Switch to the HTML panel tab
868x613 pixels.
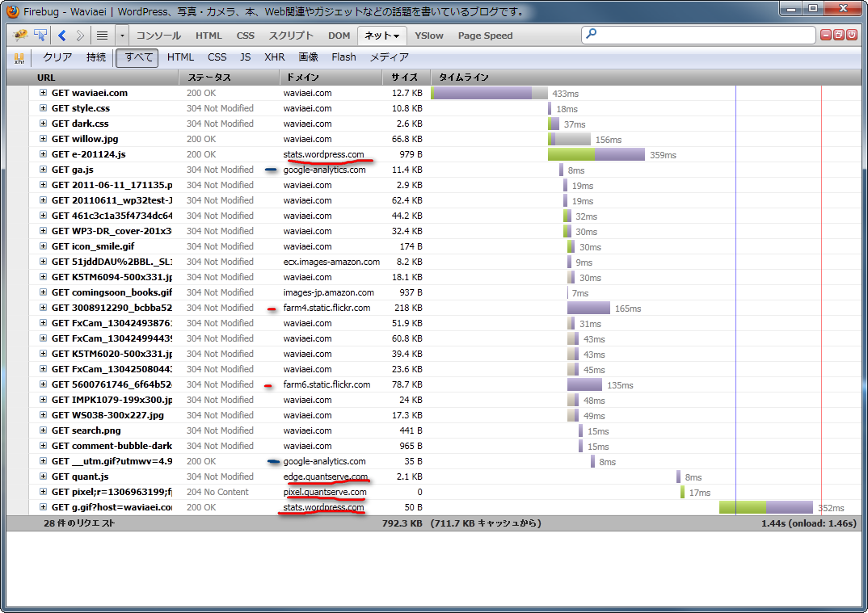209,36
